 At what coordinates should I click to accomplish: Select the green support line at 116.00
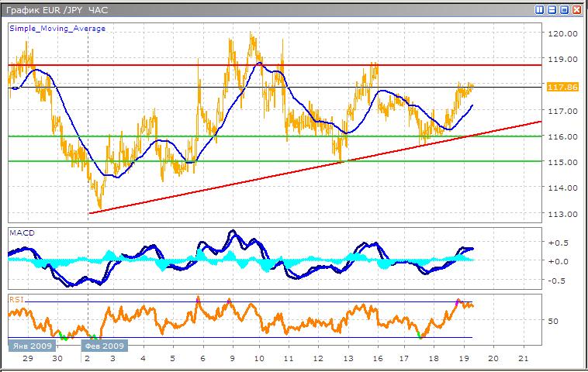(233, 136)
